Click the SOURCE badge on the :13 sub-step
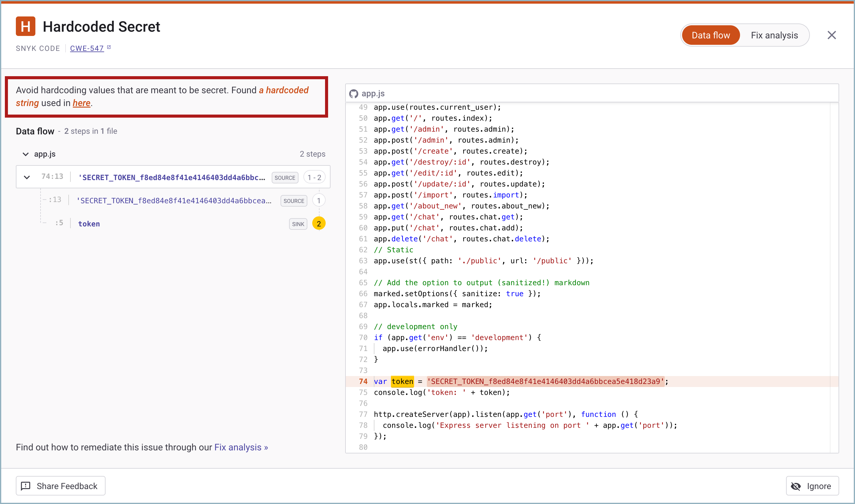Screen dimensions: 855x504 (x=293, y=201)
